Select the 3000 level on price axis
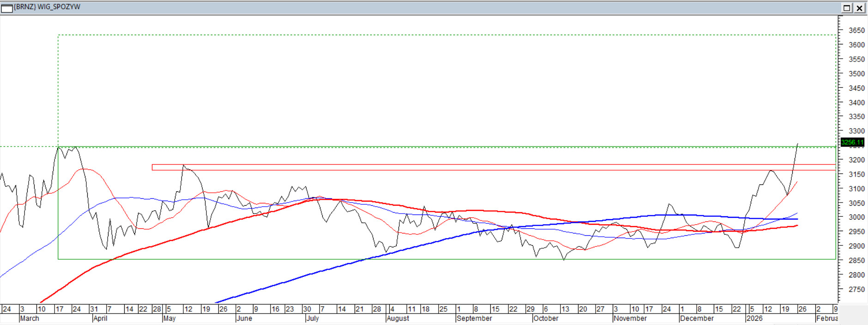Image resolution: width=868 pixels, height=325 pixels. (856, 217)
